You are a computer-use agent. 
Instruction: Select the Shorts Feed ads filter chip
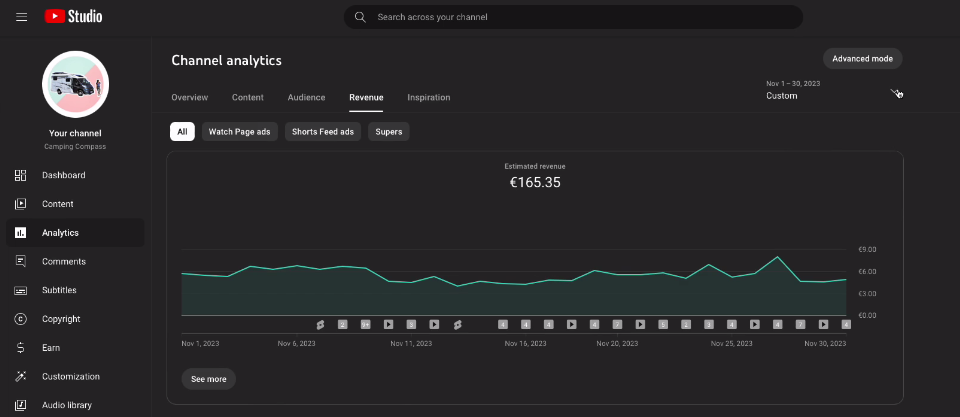323,132
